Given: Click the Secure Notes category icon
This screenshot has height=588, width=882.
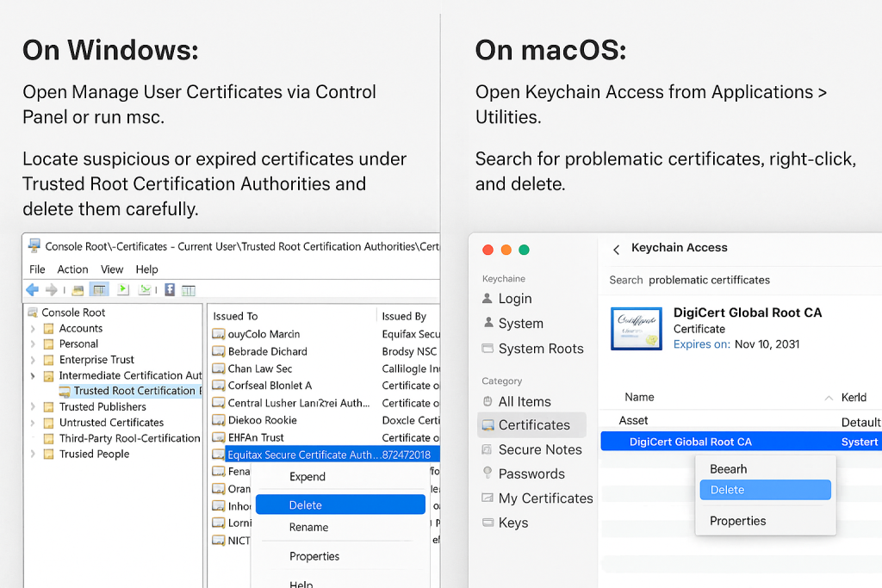Looking at the screenshot, I should [x=488, y=449].
